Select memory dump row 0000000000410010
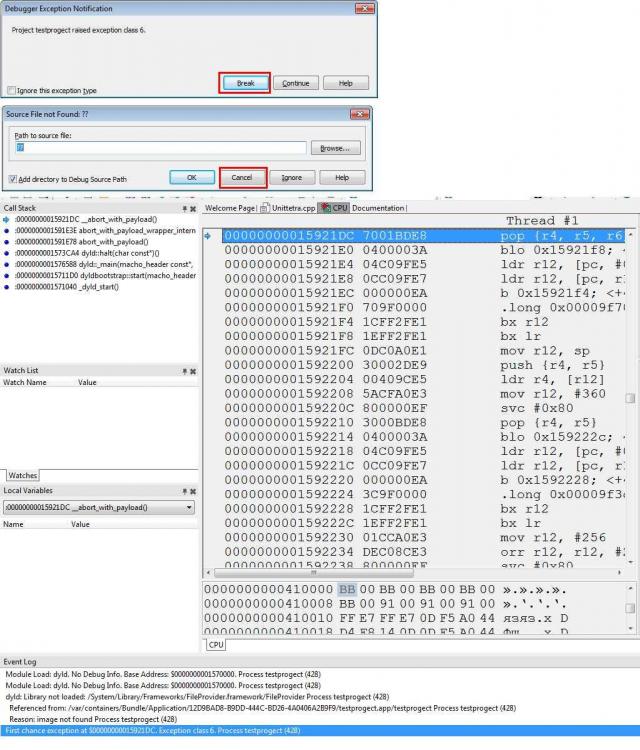This screenshot has height=750, width=640. point(386,618)
